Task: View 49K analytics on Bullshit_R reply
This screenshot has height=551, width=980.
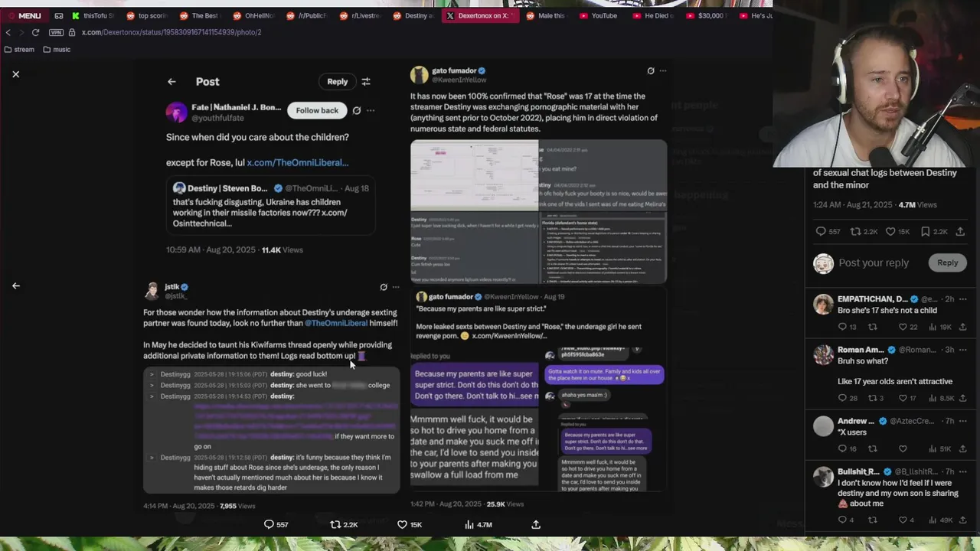Action: click(x=942, y=520)
